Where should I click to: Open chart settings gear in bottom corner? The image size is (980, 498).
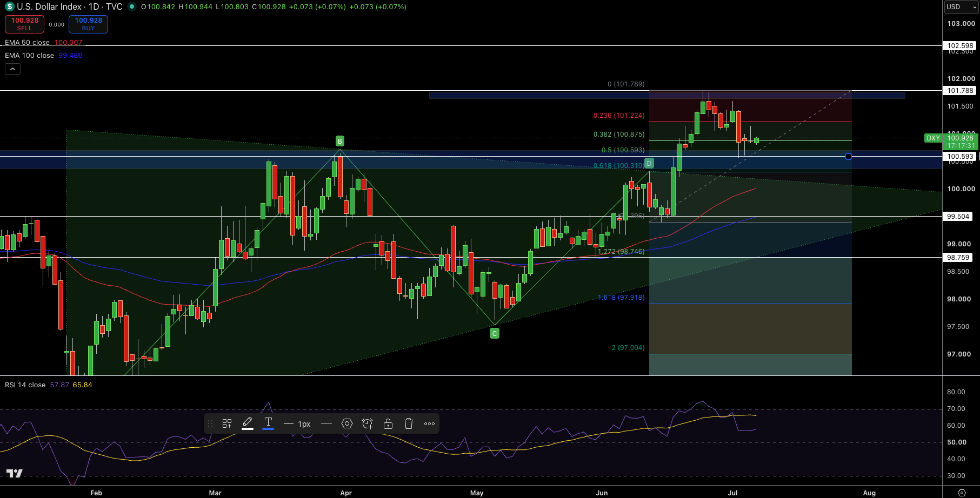point(962,493)
